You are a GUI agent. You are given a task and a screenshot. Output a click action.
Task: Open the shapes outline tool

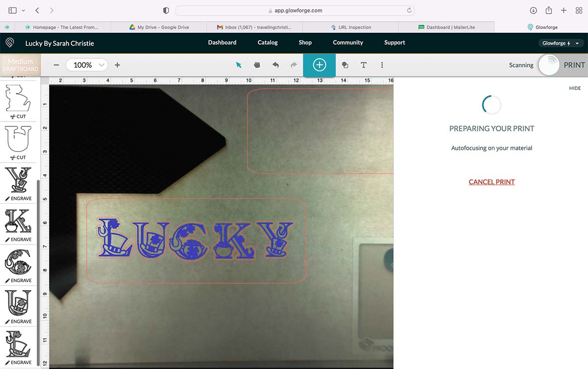345,65
